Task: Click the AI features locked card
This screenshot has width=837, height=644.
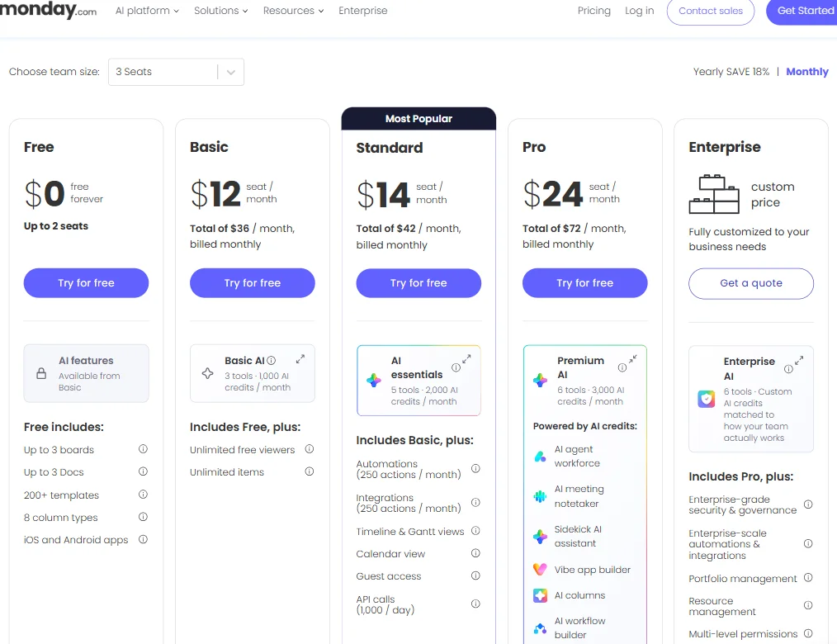Action: [x=86, y=373]
